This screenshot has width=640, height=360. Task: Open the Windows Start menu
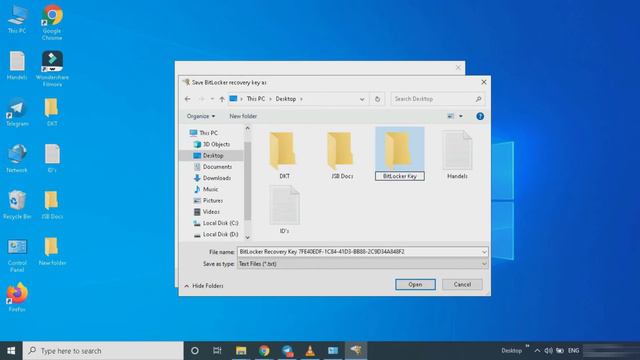11,351
